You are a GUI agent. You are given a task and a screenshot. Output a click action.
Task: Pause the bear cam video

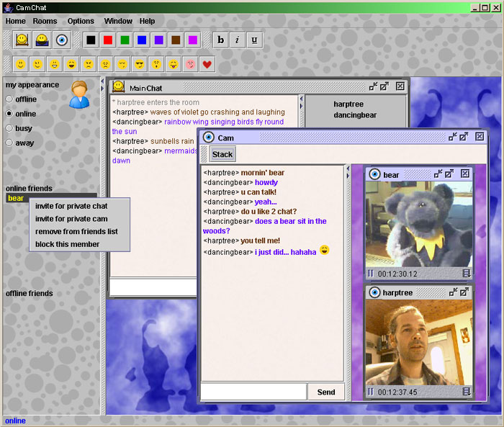pos(370,274)
